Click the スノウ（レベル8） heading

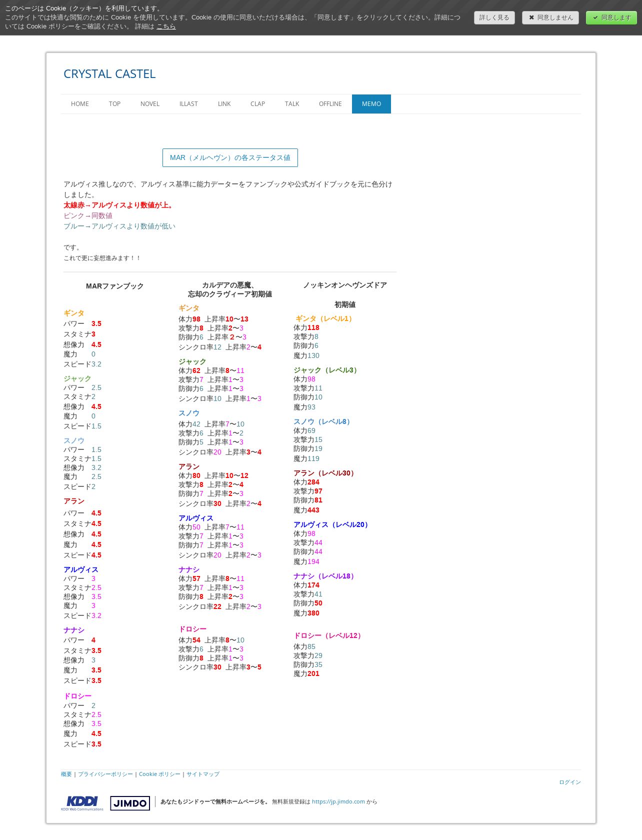coord(323,421)
